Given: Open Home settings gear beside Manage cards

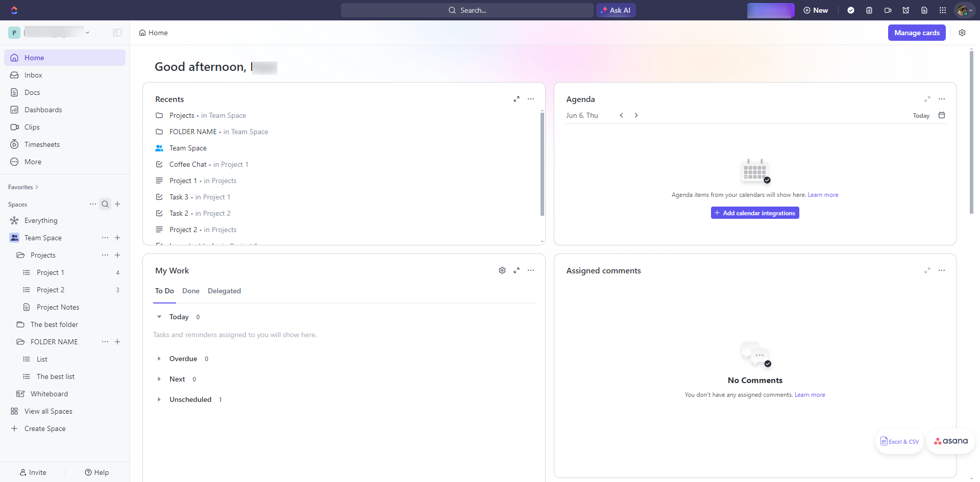Looking at the screenshot, I should click(962, 33).
